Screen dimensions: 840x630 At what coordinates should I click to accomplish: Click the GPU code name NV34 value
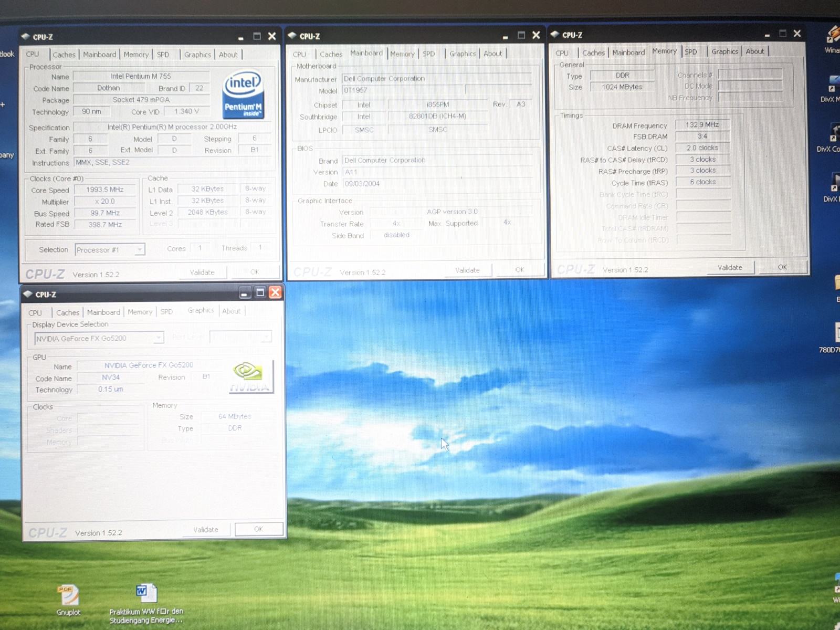pyautogui.click(x=111, y=377)
